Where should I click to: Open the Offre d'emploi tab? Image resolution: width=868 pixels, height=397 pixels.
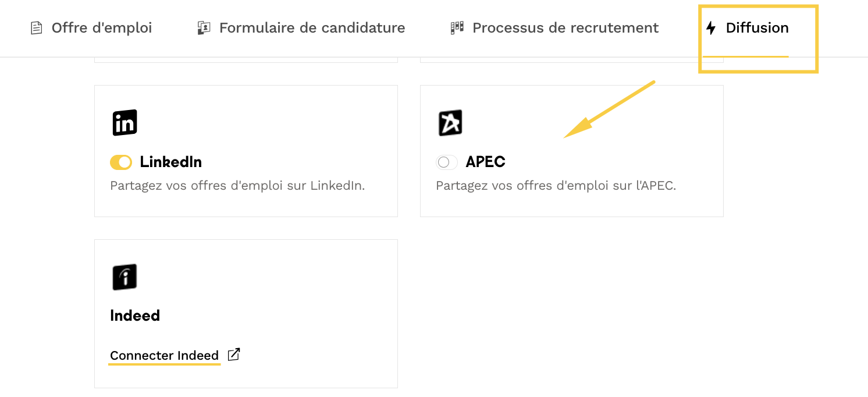pos(101,28)
